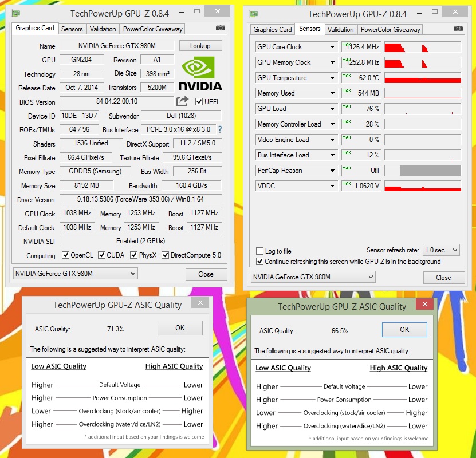Image resolution: width=476 pixels, height=458 pixels.
Task: Click the camera screenshot icon in Sensors window
Action: (458, 29)
